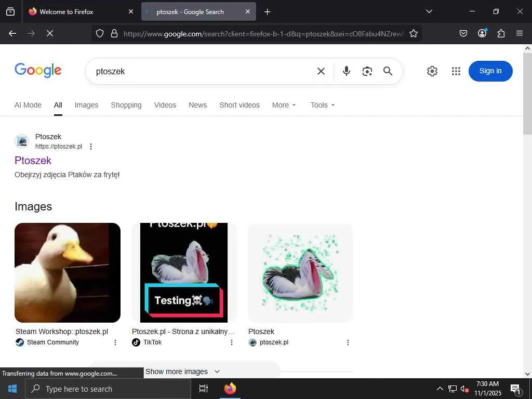Go to Google homepage via logo
This screenshot has width=532, height=399.
coord(38,70)
